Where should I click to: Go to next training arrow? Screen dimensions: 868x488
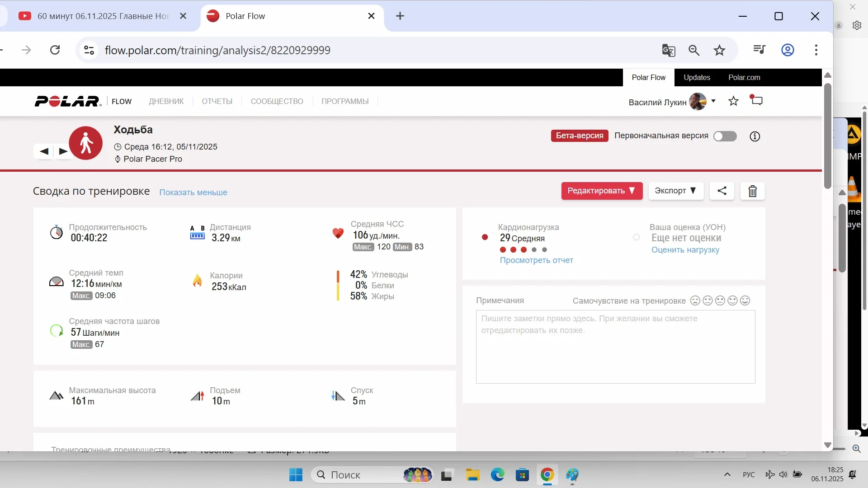coord(63,151)
